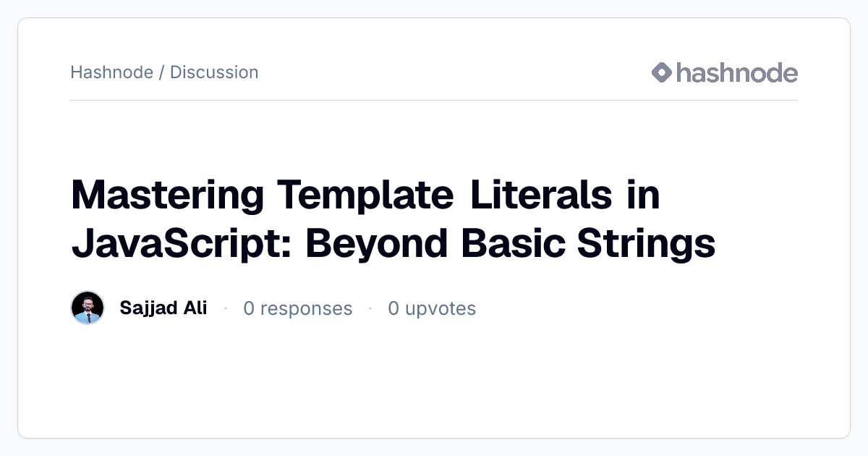Click the hashnode wordmark text
Screen dimensions: 868x456
[737, 72]
